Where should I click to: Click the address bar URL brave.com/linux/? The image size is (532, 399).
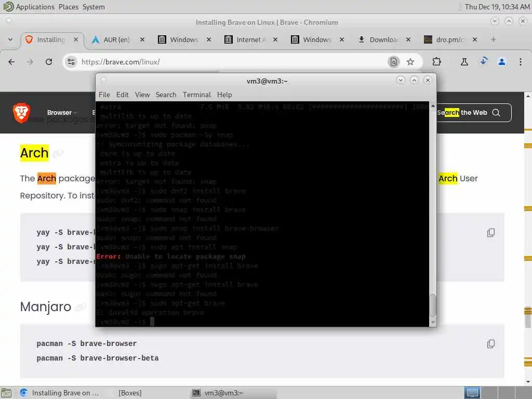point(121,62)
